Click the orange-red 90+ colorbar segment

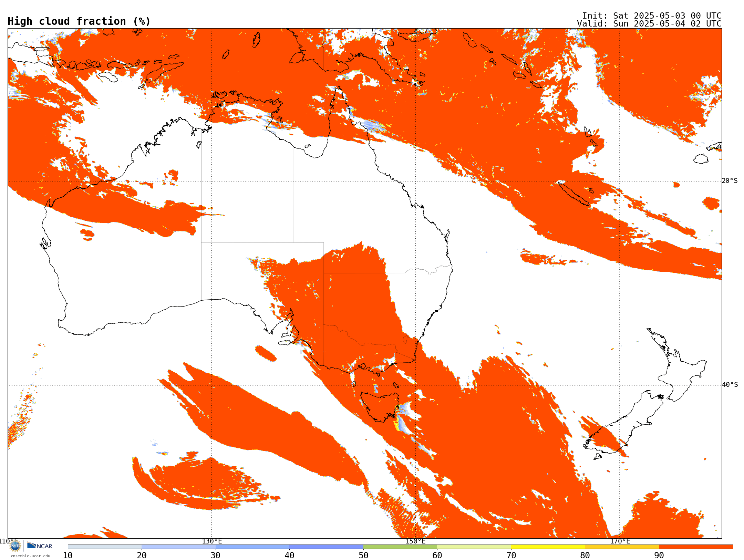click(696, 547)
